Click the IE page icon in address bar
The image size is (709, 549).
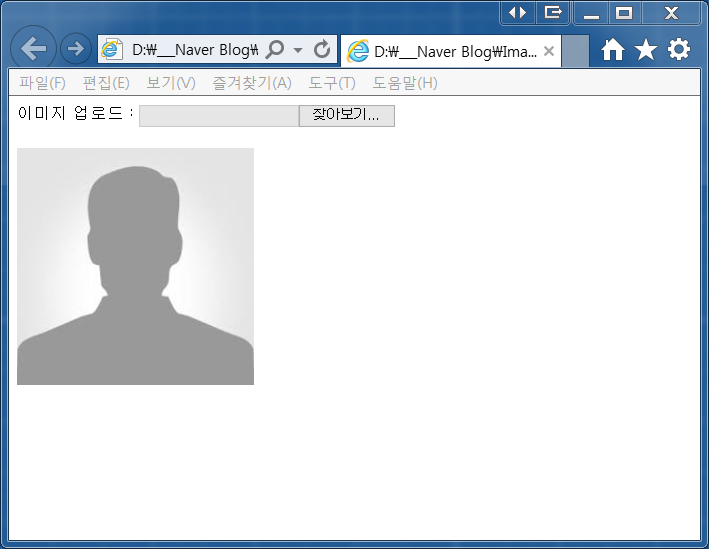pyautogui.click(x=112, y=49)
